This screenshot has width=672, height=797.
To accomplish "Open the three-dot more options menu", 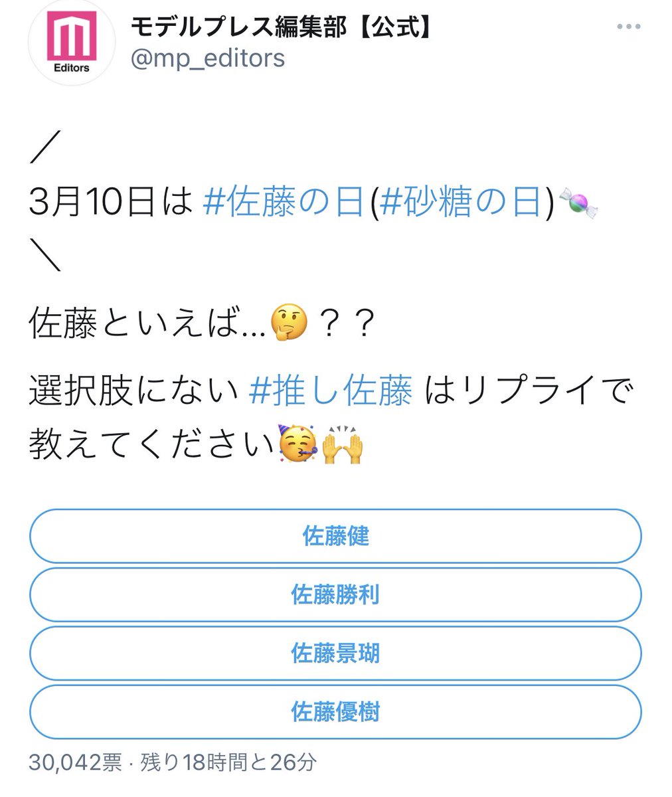I will [x=628, y=27].
